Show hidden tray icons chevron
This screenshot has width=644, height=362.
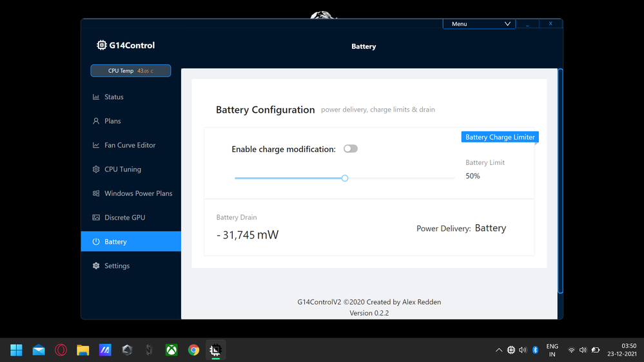click(498, 350)
